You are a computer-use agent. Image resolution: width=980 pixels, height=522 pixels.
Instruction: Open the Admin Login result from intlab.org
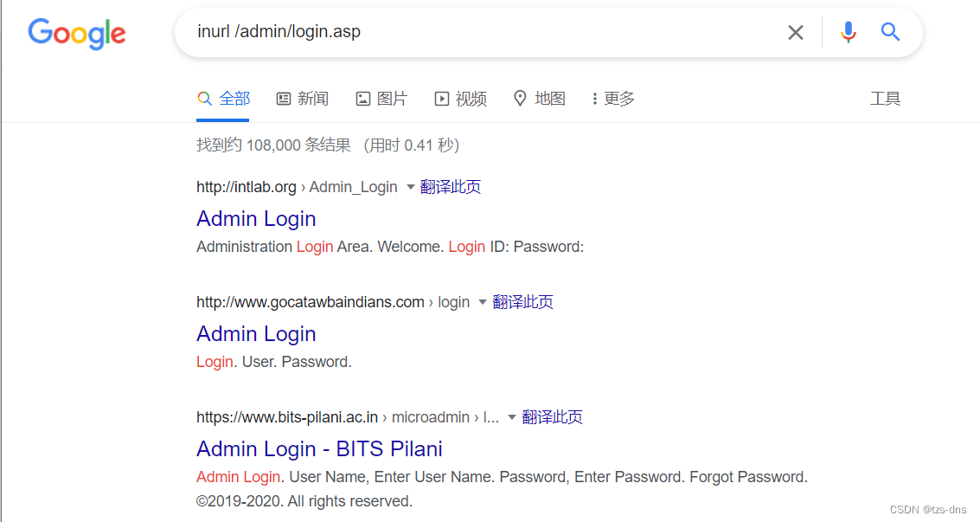point(255,218)
